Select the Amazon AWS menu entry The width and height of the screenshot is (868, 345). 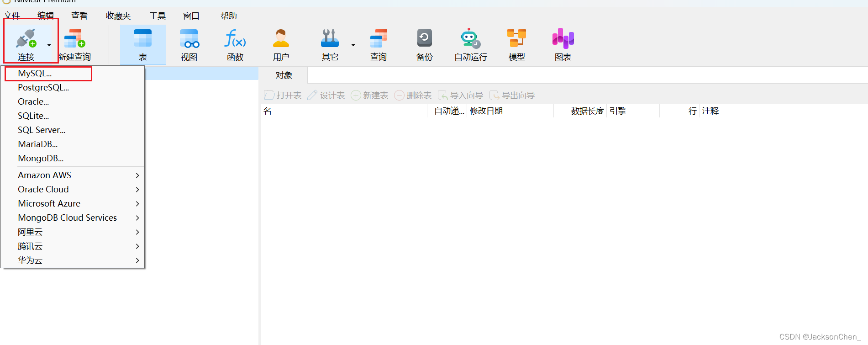73,175
